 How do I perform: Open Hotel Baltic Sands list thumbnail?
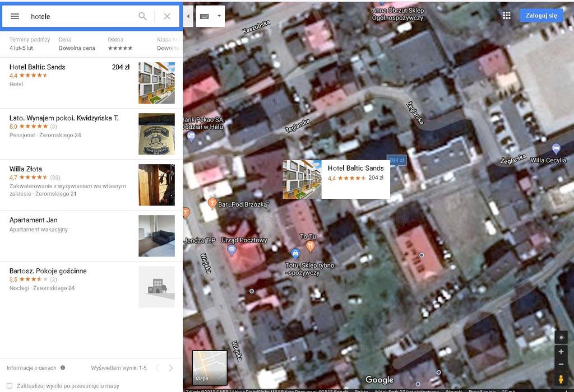pyautogui.click(x=157, y=83)
